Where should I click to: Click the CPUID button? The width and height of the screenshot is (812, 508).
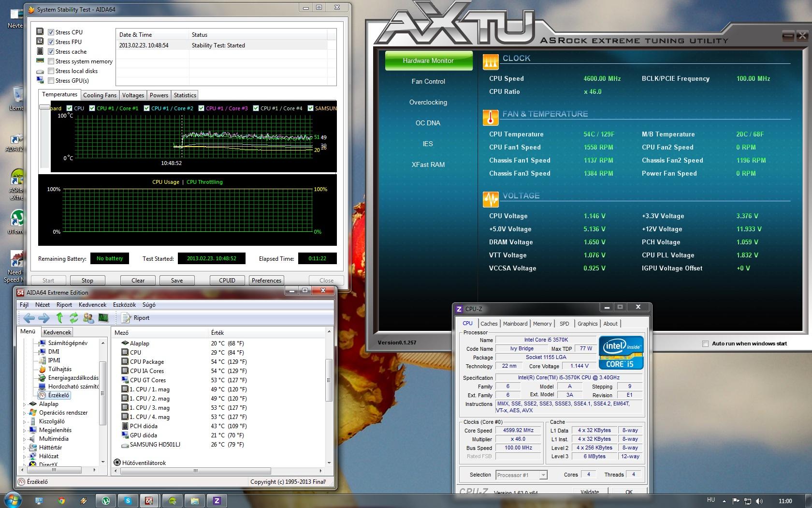click(x=227, y=280)
